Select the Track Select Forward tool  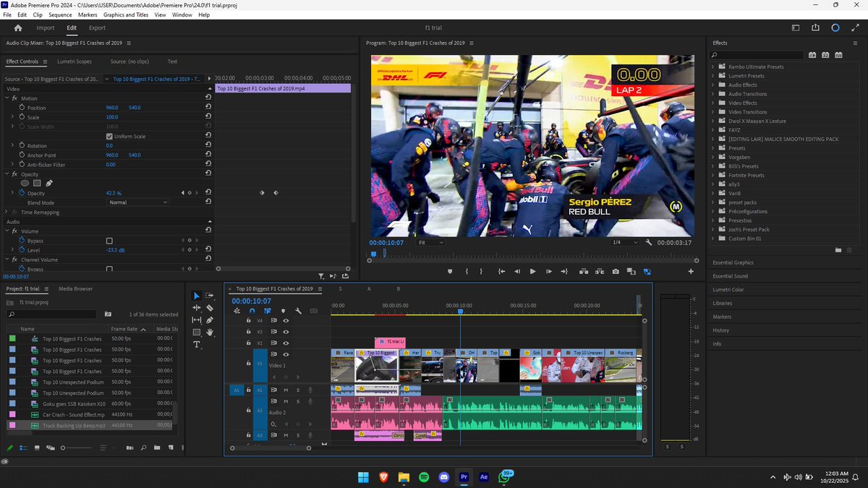point(210,296)
